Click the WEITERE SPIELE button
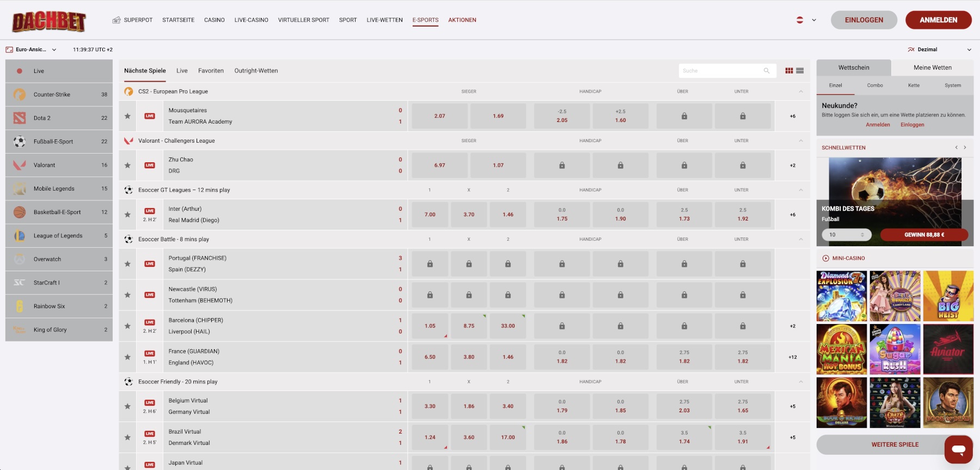The width and height of the screenshot is (980, 470). [x=895, y=444]
